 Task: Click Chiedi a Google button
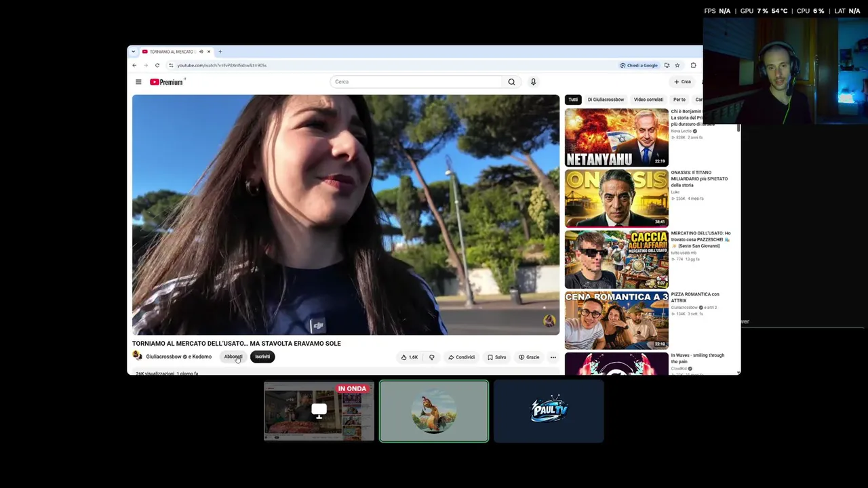[639, 65]
